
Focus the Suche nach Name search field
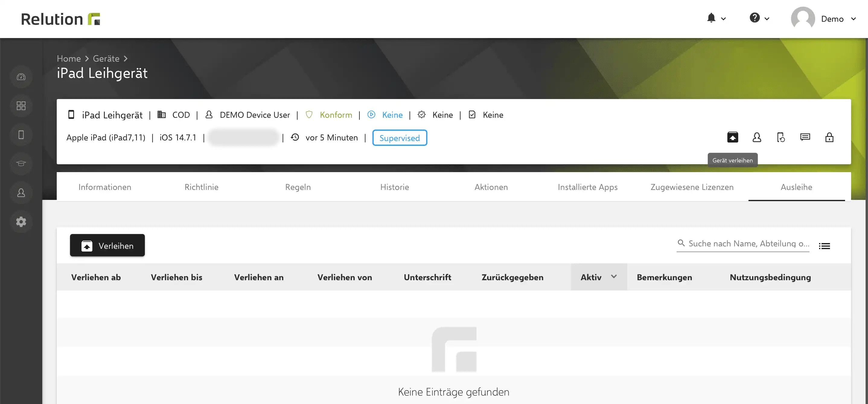tap(743, 243)
